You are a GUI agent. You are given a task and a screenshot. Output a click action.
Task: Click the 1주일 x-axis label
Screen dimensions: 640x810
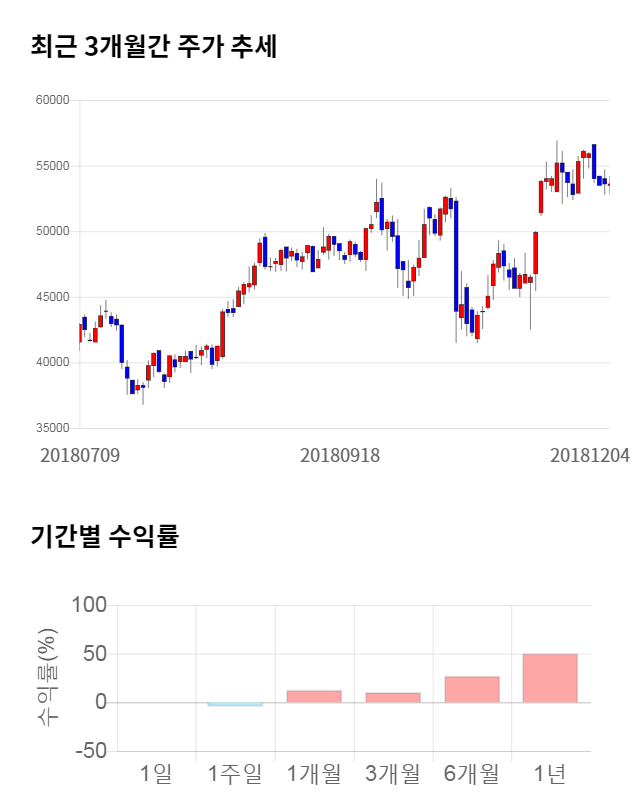[x=235, y=773]
